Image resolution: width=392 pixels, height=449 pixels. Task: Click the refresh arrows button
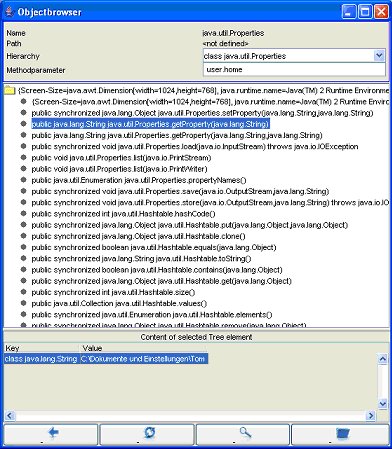147,434
